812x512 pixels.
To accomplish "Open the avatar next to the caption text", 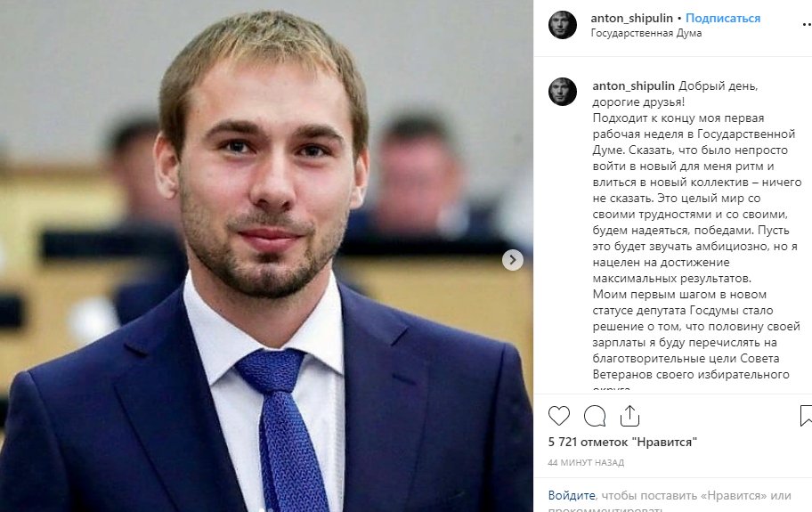I will click(x=563, y=92).
